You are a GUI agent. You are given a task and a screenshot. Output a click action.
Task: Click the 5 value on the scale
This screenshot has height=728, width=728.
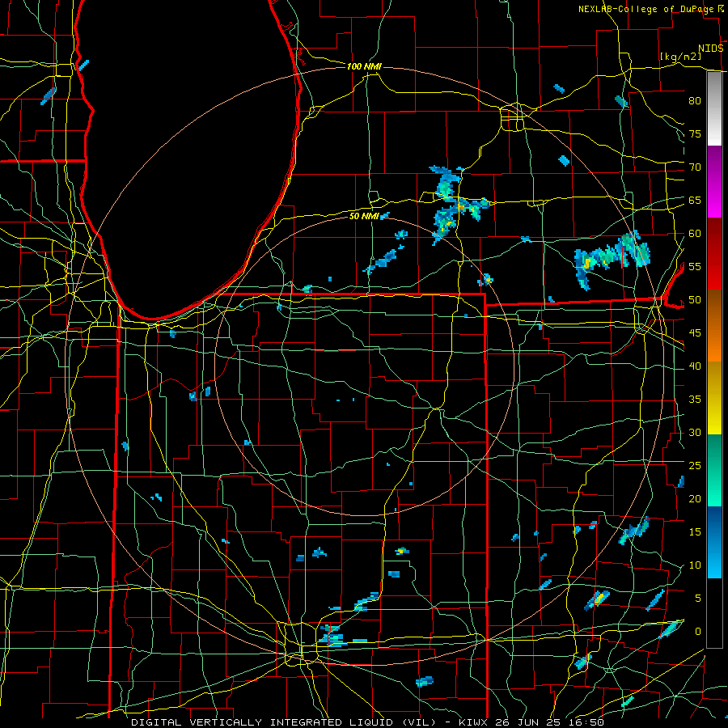[x=698, y=599]
